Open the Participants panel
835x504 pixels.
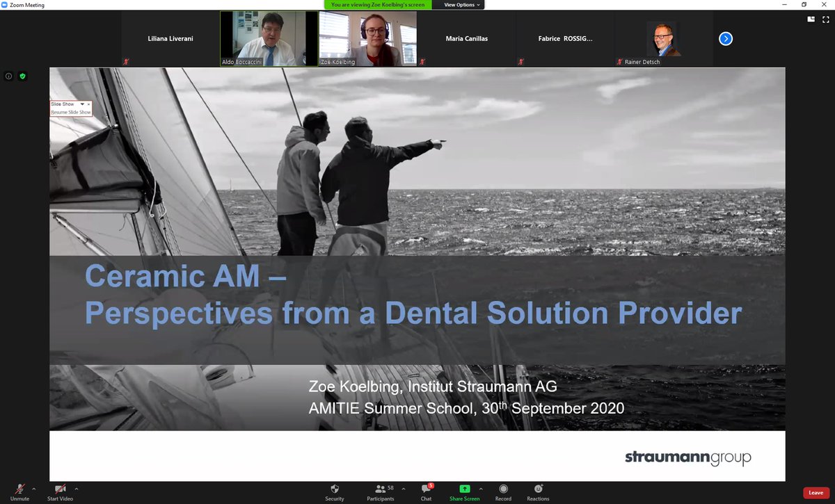tap(380, 489)
